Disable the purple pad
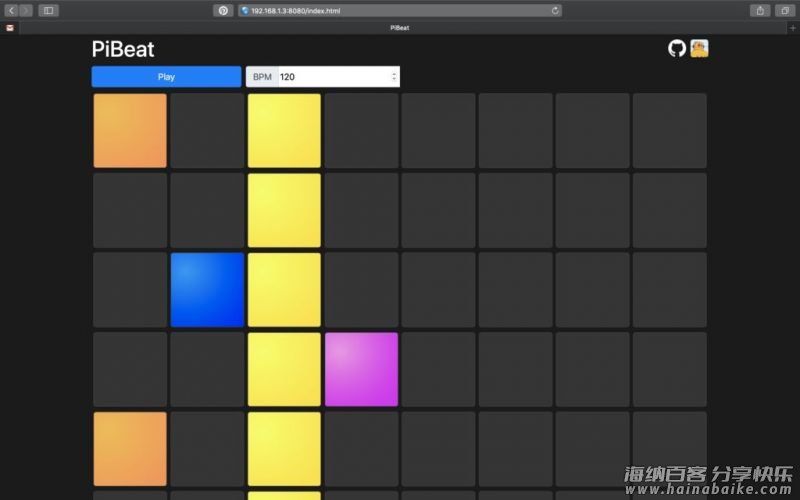This screenshot has height=500, width=800. tap(361, 369)
